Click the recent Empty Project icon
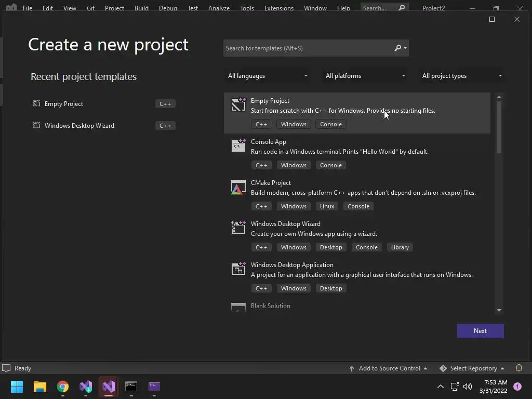The height and width of the screenshot is (399, 532). pos(36,103)
